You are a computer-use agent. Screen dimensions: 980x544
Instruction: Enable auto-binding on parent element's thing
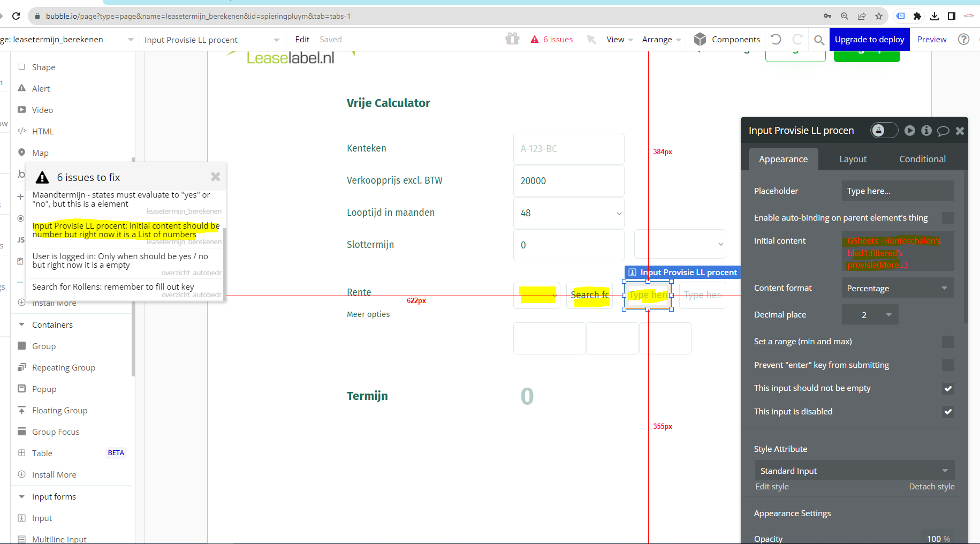click(948, 218)
